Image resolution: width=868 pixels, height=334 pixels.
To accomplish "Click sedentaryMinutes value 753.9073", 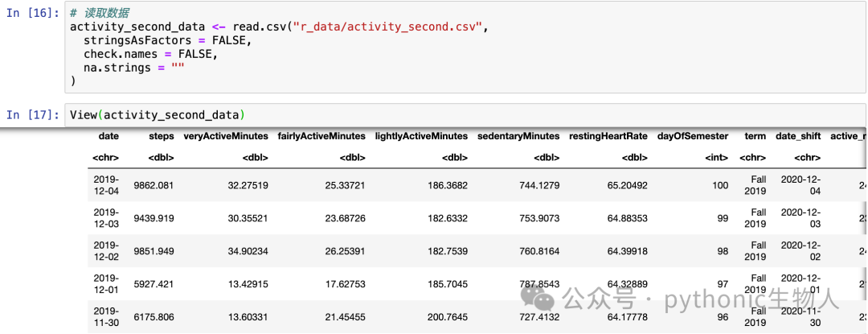I will (x=539, y=218).
